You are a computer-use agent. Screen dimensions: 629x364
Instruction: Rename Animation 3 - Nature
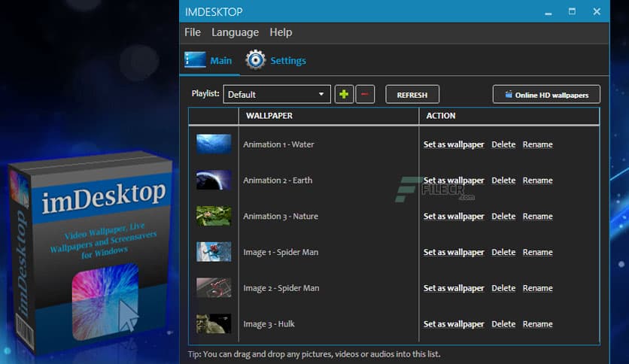(x=537, y=216)
